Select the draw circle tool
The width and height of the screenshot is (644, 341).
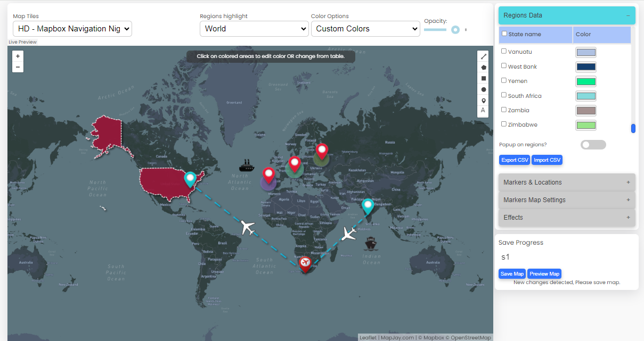tap(483, 89)
